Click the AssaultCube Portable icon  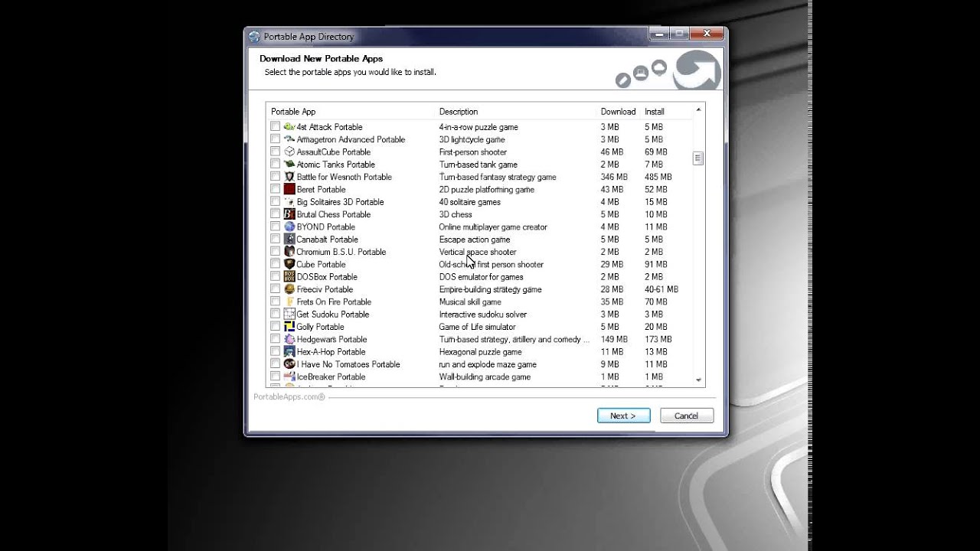[289, 152]
